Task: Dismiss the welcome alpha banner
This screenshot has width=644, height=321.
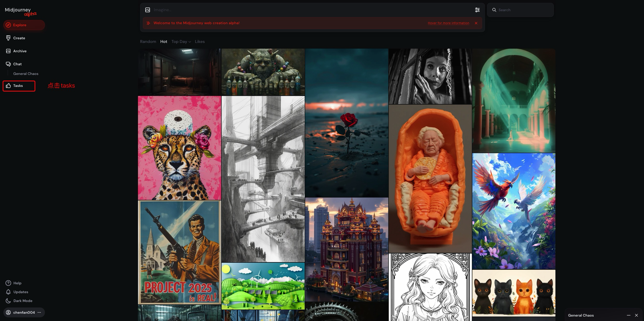Action: coord(476,23)
